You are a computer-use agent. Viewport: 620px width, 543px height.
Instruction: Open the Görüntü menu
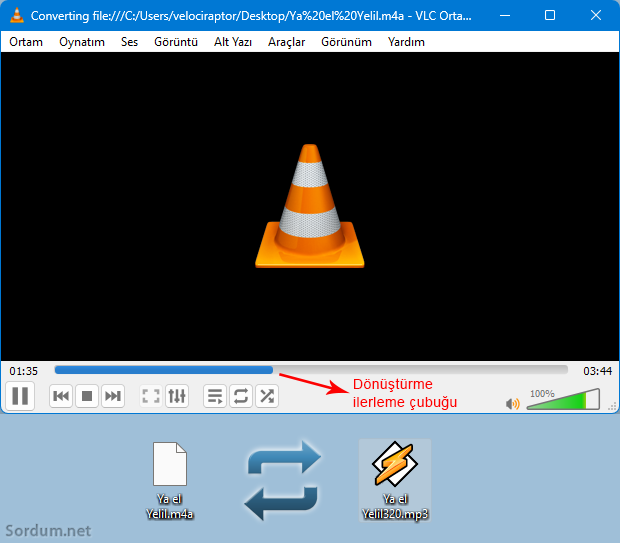pyautogui.click(x=176, y=42)
